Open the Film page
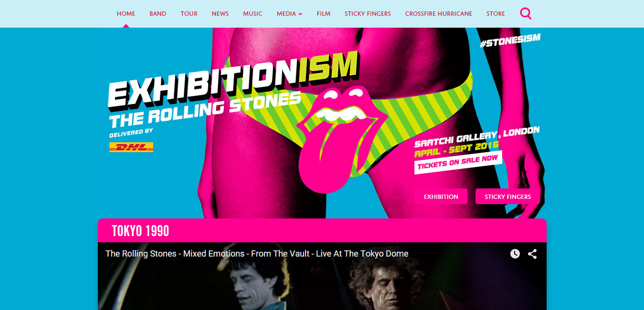This screenshot has height=310, width=644. point(324,13)
